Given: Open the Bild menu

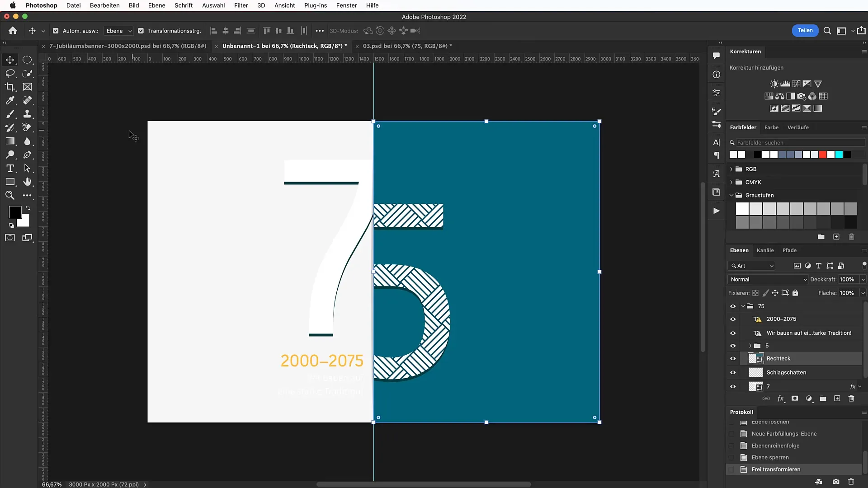Looking at the screenshot, I should click(x=133, y=5).
